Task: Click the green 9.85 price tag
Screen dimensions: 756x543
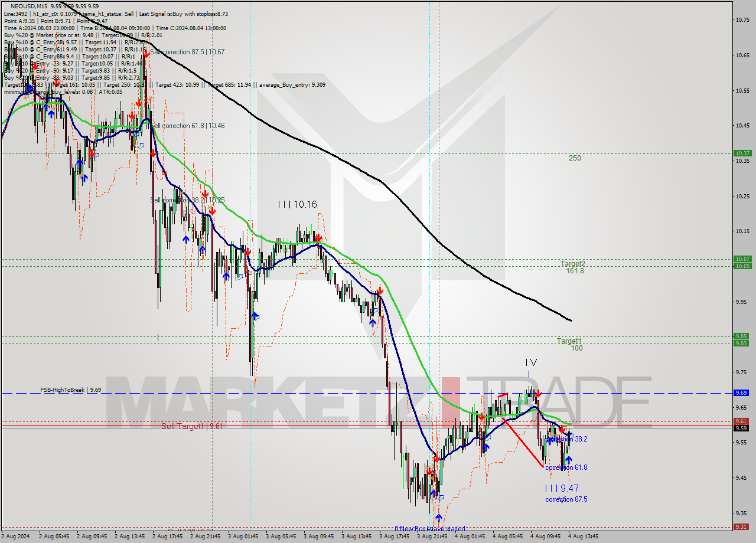Action: (742, 336)
